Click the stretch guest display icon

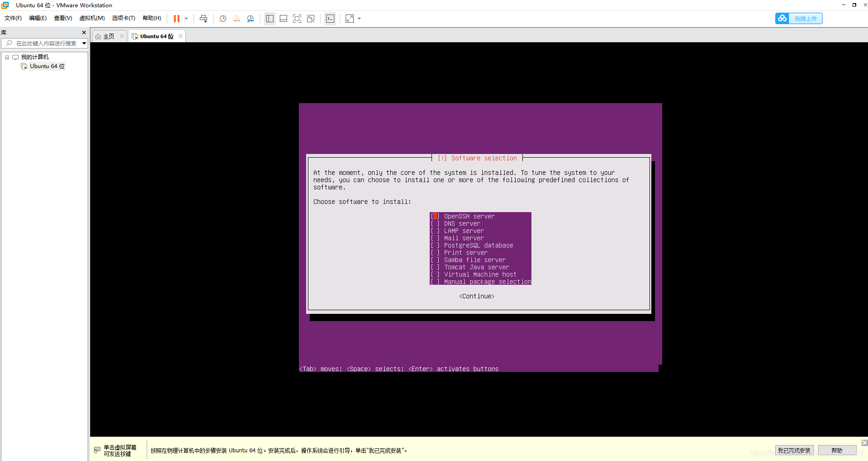tap(350, 19)
